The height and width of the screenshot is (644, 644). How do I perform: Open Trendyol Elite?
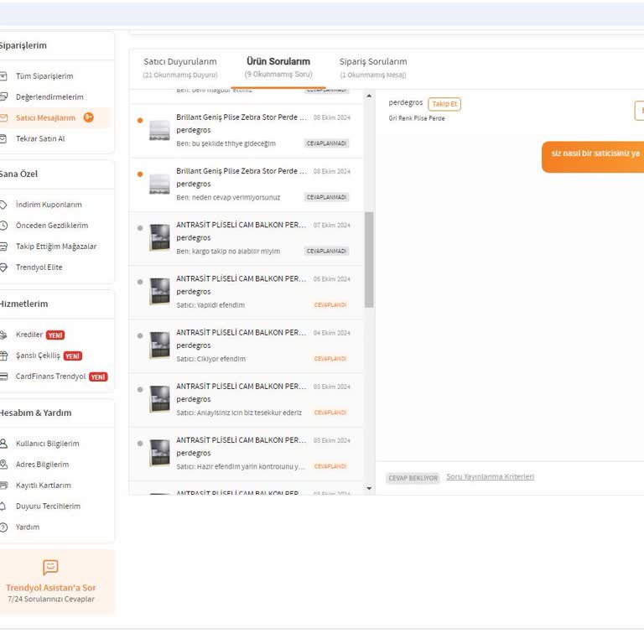[x=39, y=267]
